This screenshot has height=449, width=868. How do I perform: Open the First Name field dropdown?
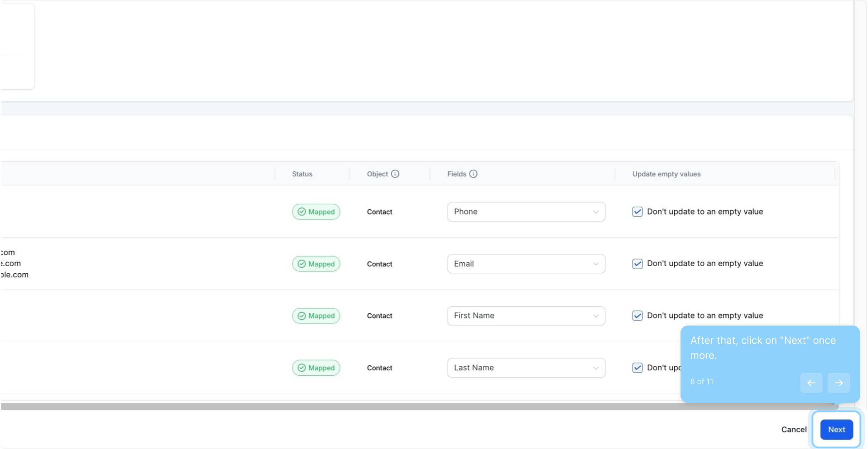coord(526,316)
